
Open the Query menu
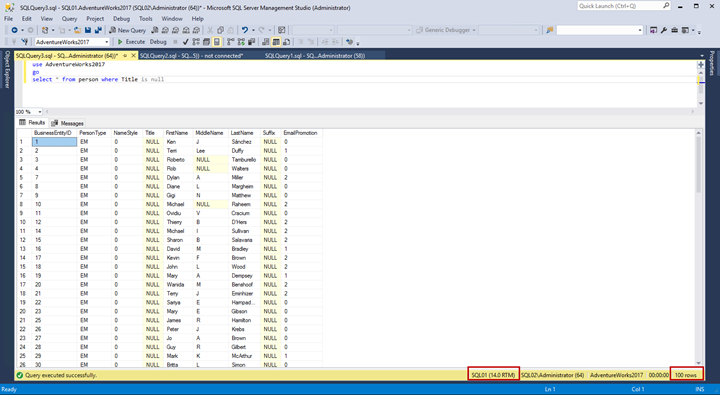coord(69,18)
